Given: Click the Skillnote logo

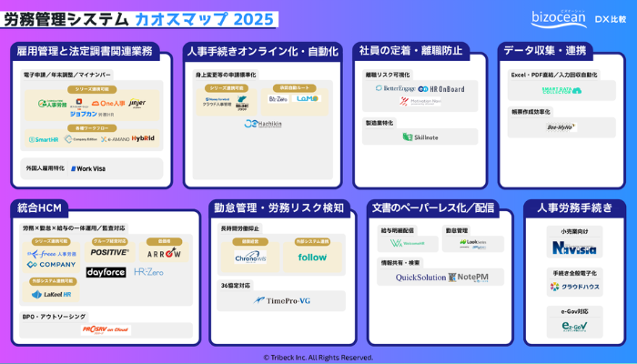Looking at the screenshot, I should (420, 137).
